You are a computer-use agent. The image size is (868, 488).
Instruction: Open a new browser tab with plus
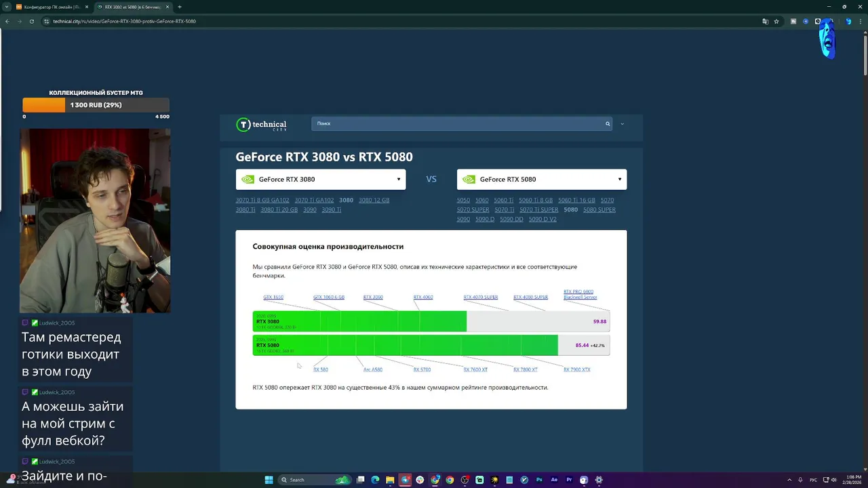[x=180, y=7]
